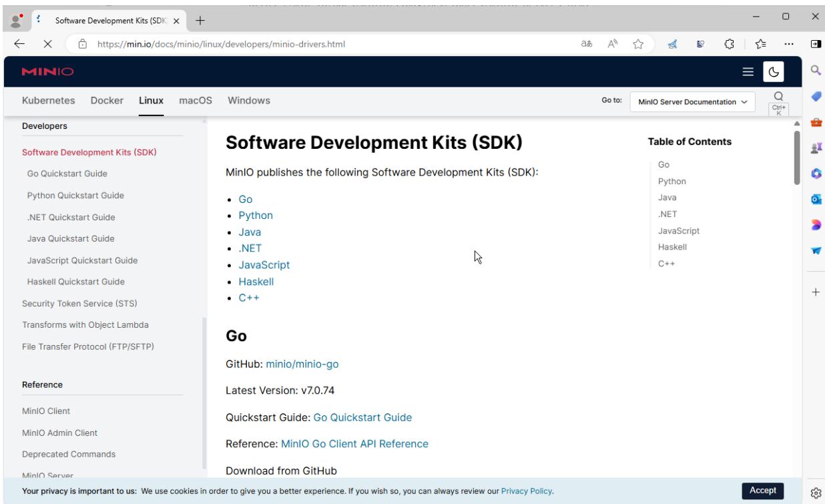Jump to Haskell in the SDK bullet list
The image size is (825, 504).
coord(256,282)
